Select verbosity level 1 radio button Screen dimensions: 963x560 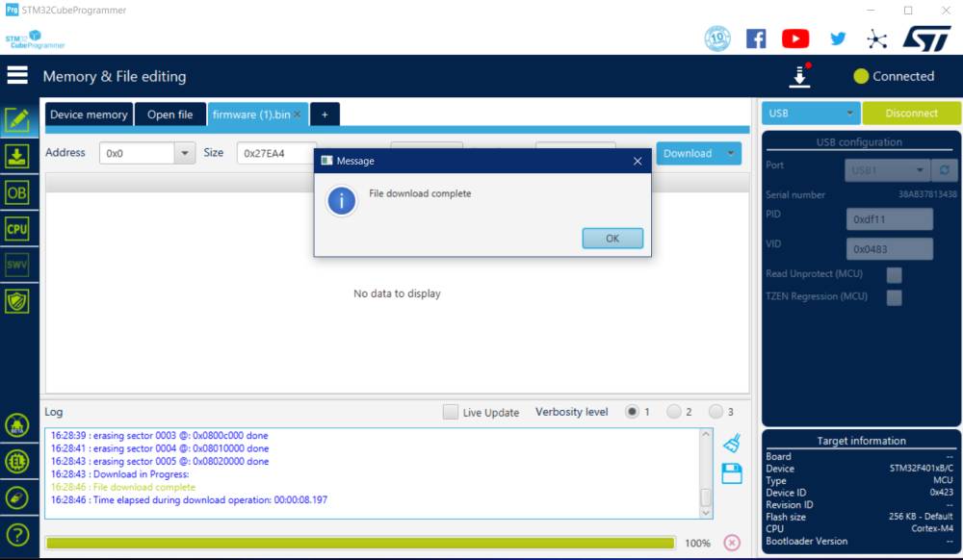632,412
